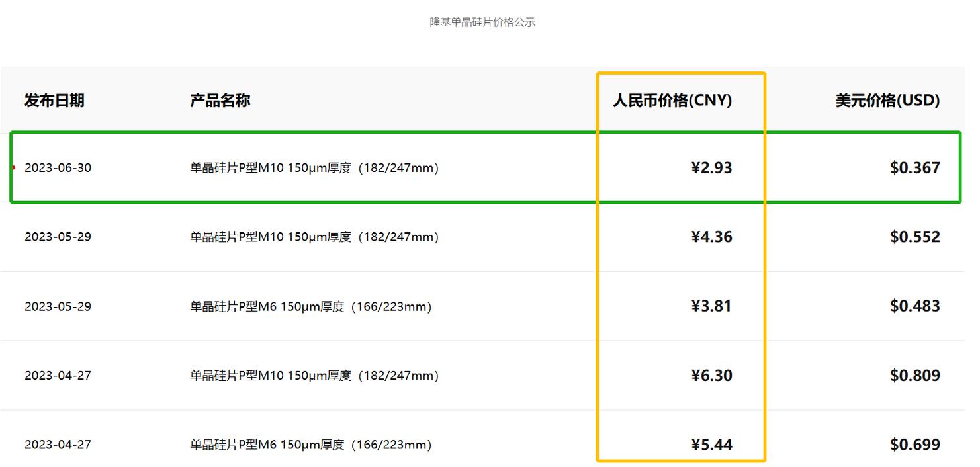Click the CNY price ¥2.93
This screenshot has height=467, width=980.
click(712, 168)
